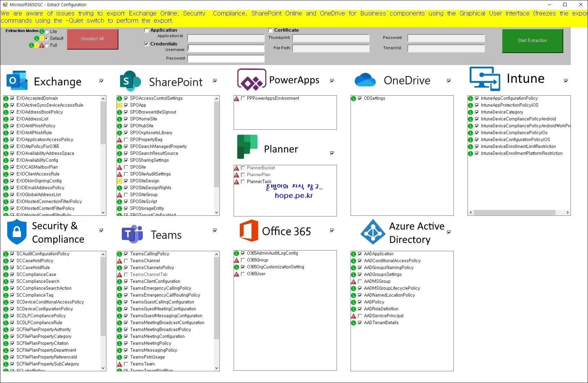Viewport: 588px width, 383px height.
Task: Click the Application Id input field
Action: pos(226,38)
